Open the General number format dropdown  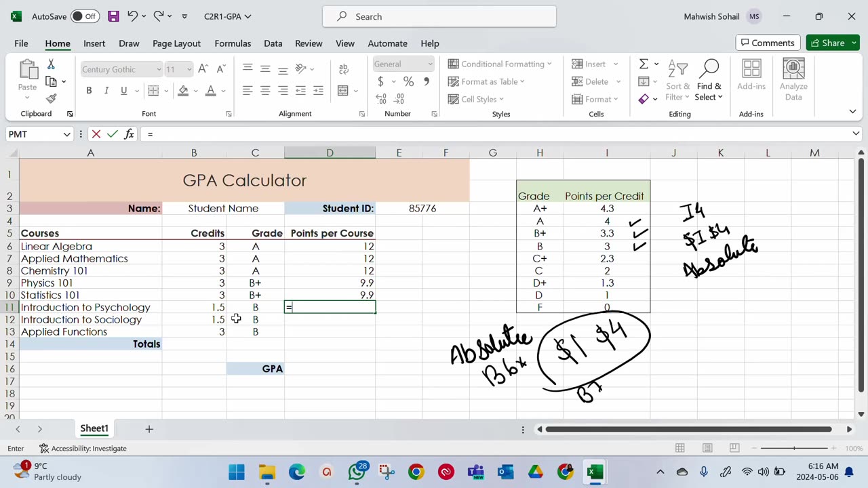pos(430,64)
